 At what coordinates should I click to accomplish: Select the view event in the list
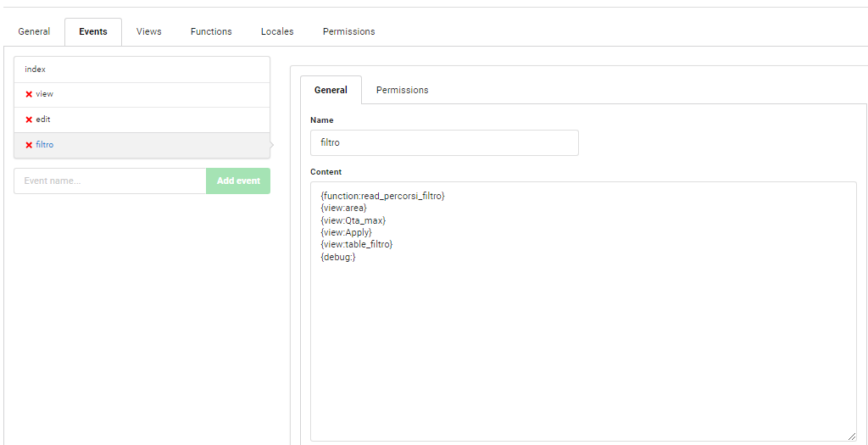coord(142,94)
